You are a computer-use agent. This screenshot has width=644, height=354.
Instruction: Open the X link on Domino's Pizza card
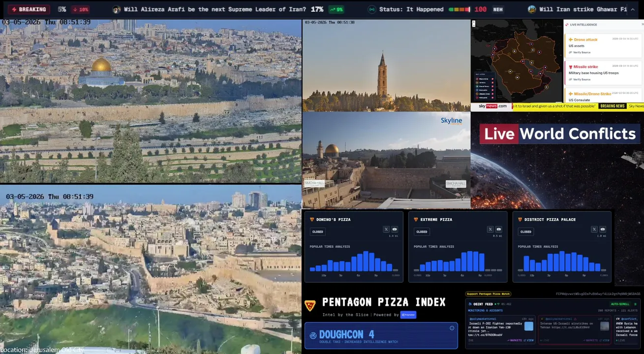coord(386,229)
